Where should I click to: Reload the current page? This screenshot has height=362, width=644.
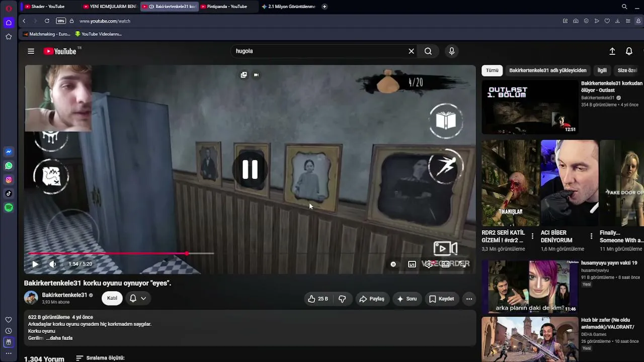47,21
